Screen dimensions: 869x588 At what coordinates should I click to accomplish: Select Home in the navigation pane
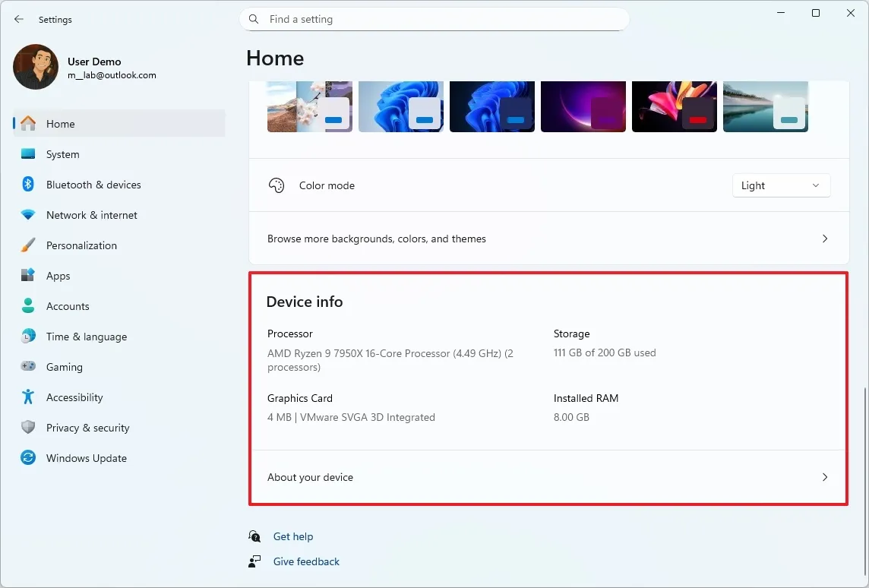[62, 124]
